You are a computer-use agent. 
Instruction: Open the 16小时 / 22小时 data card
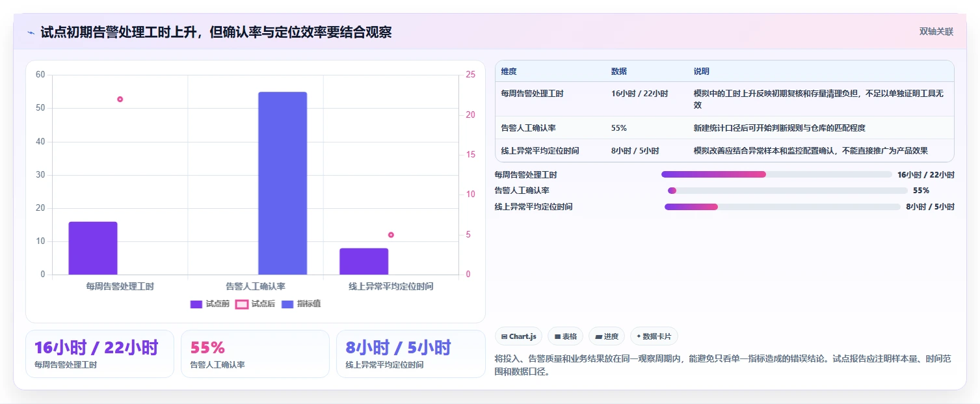(x=99, y=354)
